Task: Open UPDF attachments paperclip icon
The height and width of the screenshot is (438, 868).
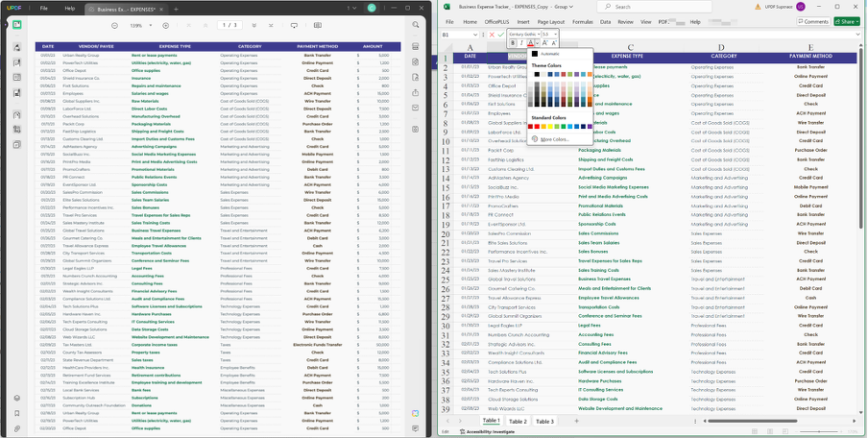Action: coord(17,428)
